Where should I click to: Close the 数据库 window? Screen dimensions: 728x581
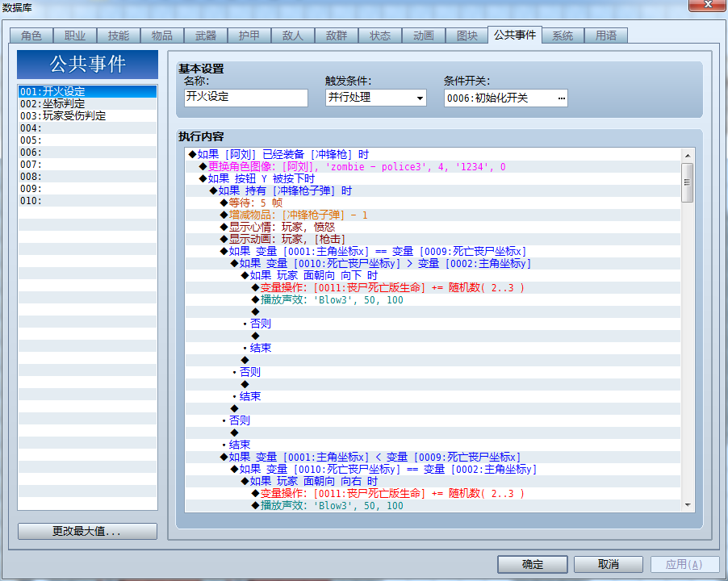(708, 5)
